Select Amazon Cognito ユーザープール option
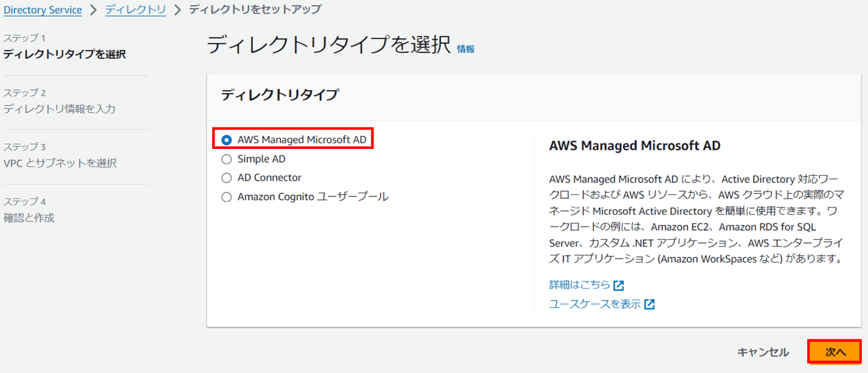The width and height of the screenshot is (868, 373). point(226,197)
